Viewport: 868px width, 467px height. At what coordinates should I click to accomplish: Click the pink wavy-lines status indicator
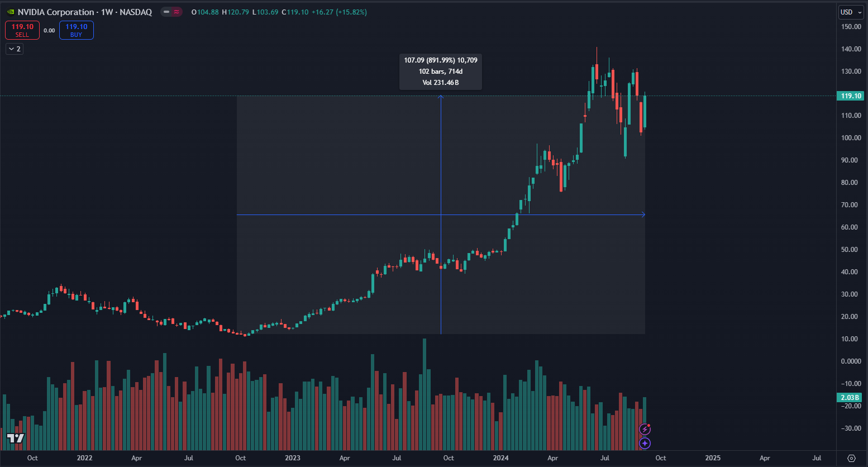point(177,12)
